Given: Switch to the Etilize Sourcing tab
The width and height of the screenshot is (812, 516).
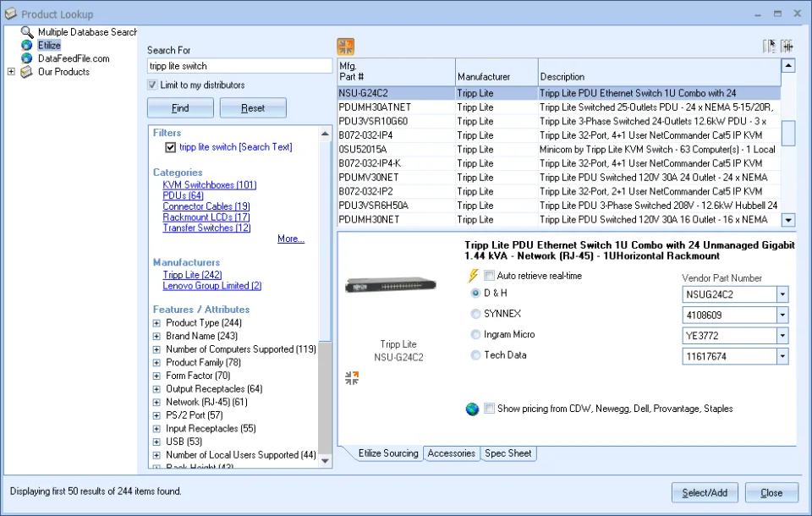Looking at the screenshot, I should click(388, 453).
